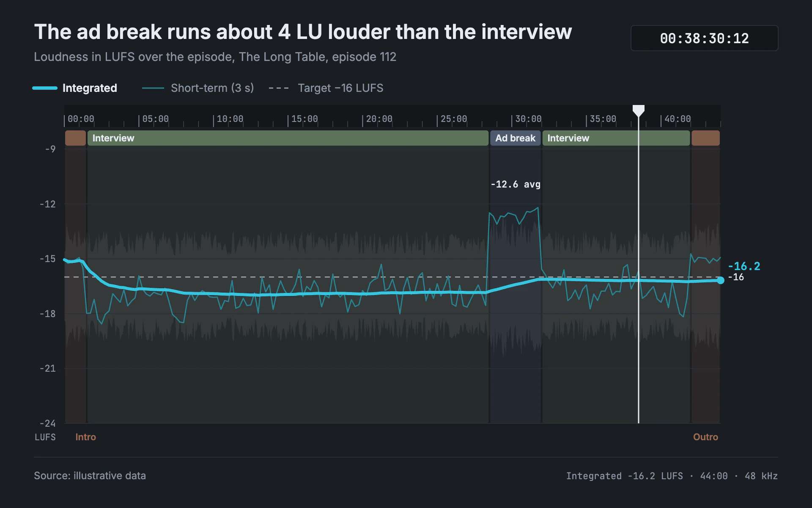Click the 10:00 mark on the time ruler
812x508 pixels.
(230, 119)
